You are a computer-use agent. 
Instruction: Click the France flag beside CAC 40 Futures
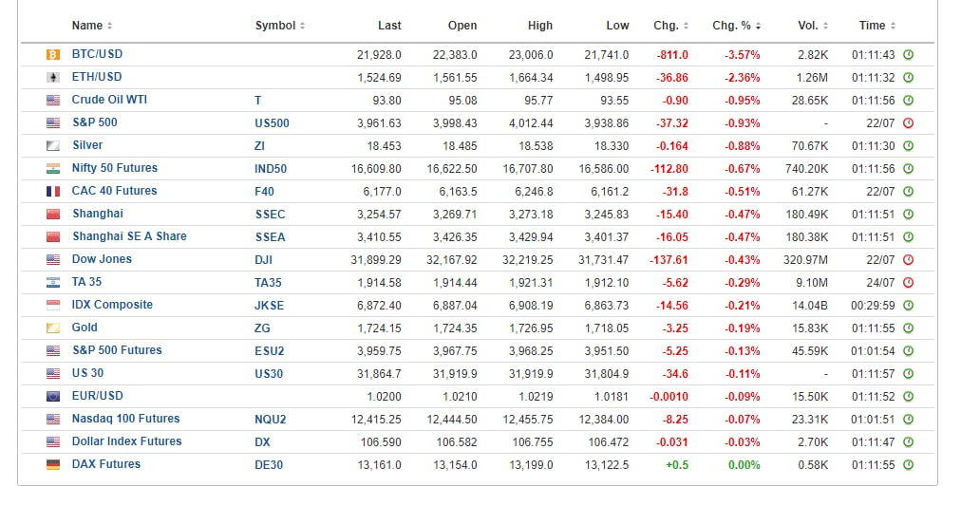point(53,192)
